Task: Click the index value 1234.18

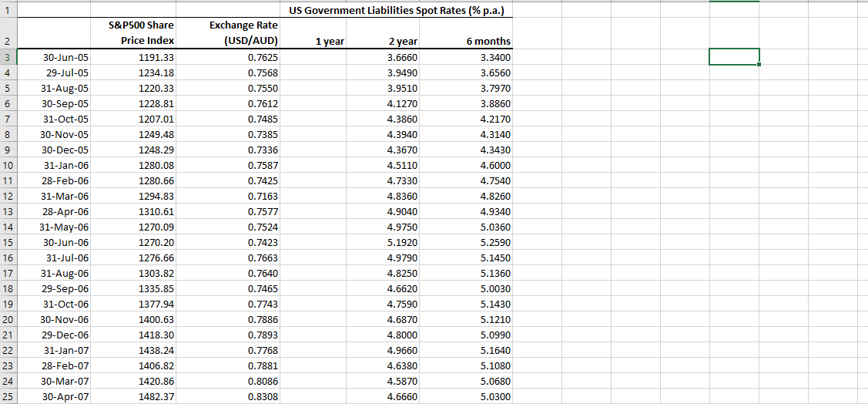Action: coord(133,72)
